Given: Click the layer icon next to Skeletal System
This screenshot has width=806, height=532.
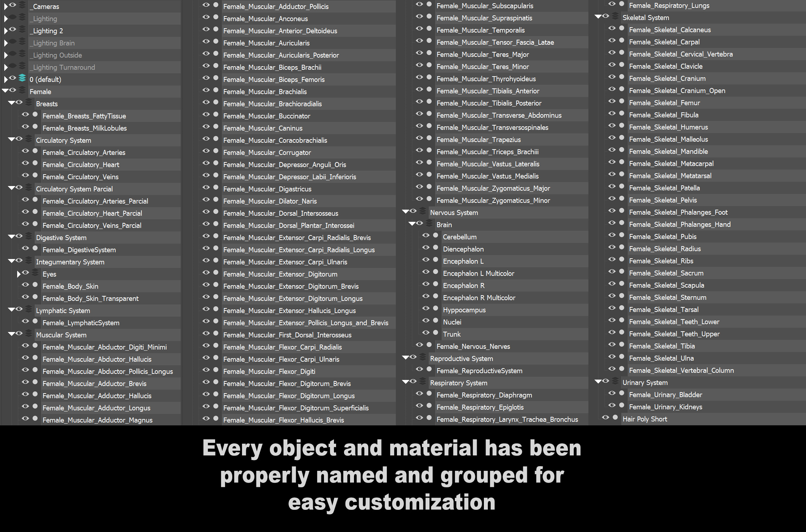Looking at the screenshot, I should pyautogui.click(x=615, y=16).
